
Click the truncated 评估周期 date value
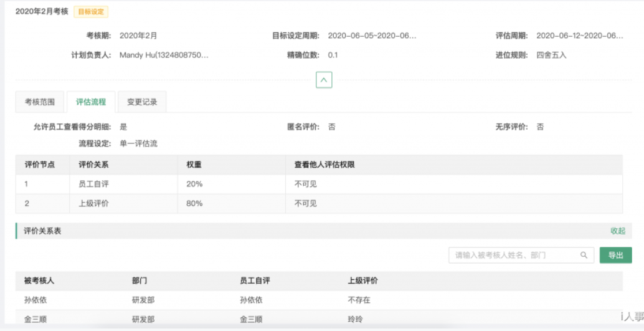click(x=579, y=36)
